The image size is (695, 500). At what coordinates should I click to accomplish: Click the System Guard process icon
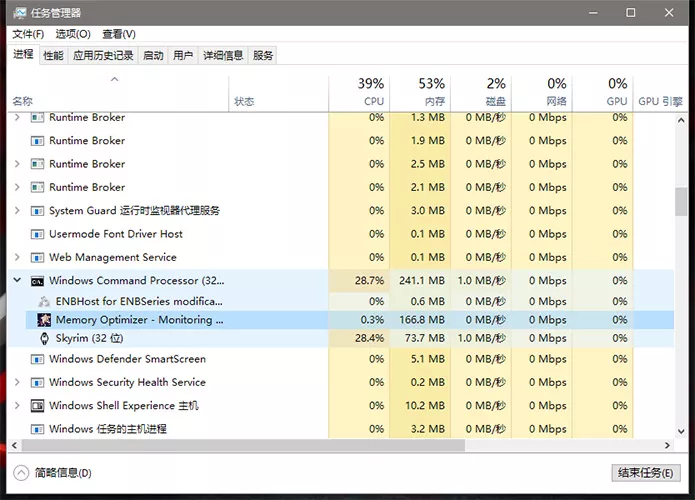coord(37,211)
